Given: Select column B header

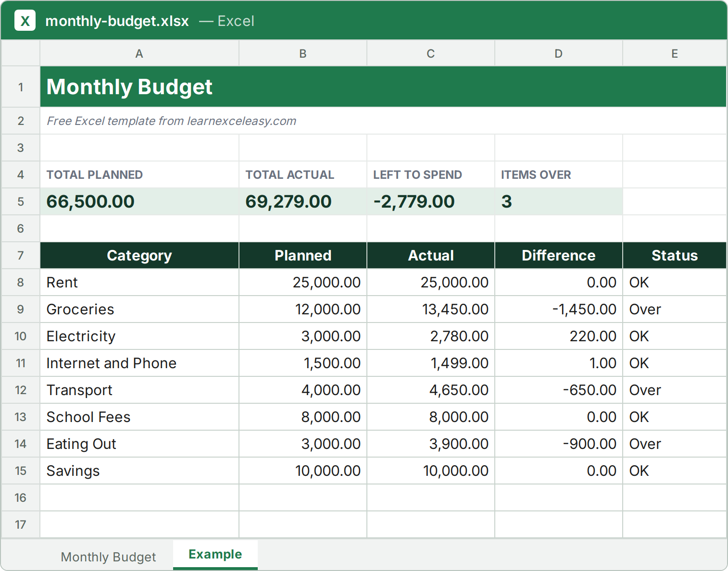Looking at the screenshot, I should point(303,53).
